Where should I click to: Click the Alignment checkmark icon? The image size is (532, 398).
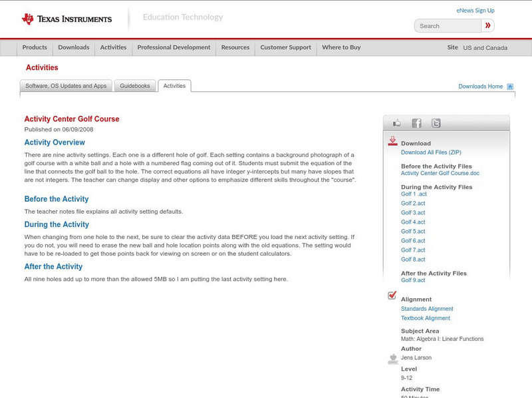tap(392, 295)
